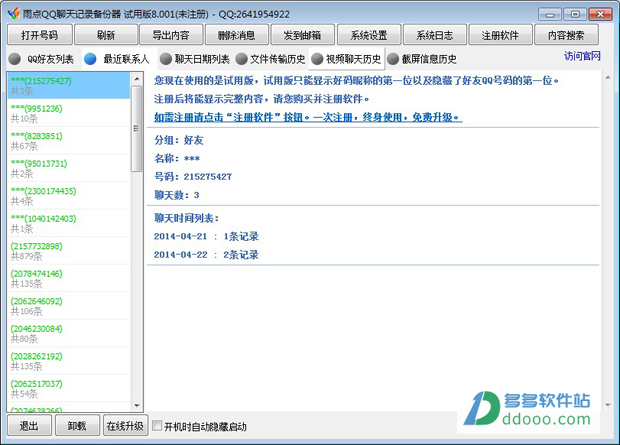Open 导出内容 from toolbar
620x445 pixels.
coord(171,35)
